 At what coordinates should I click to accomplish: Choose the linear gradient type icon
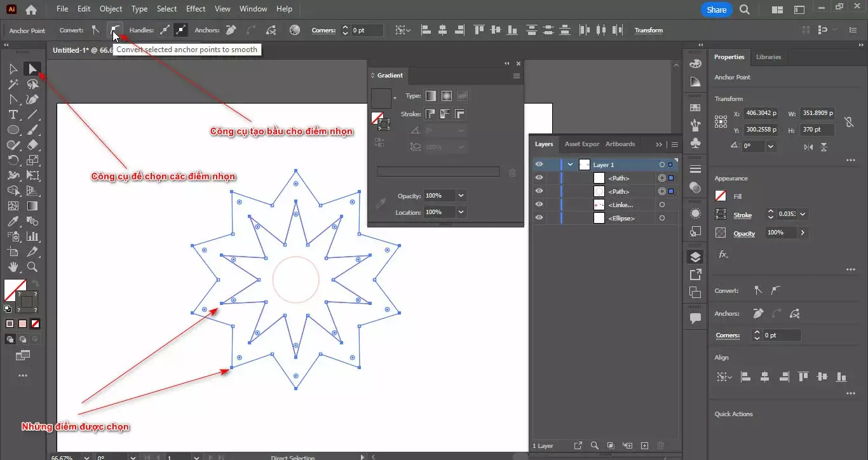pyautogui.click(x=431, y=96)
